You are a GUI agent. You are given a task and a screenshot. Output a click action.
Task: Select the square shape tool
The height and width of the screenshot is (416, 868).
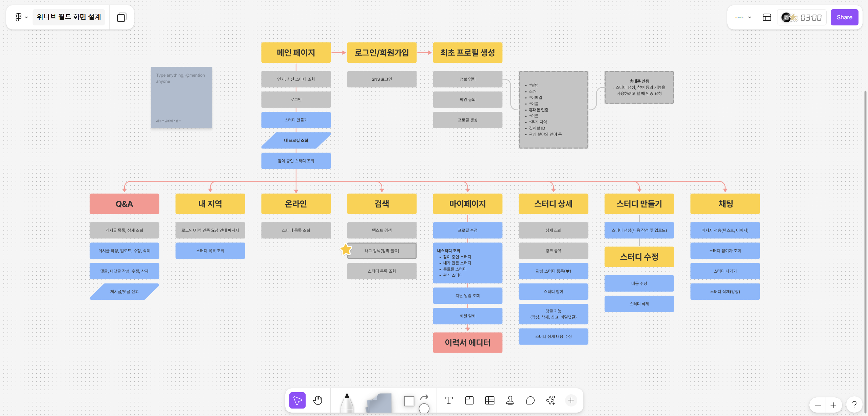pyautogui.click(x=409, y=401)
